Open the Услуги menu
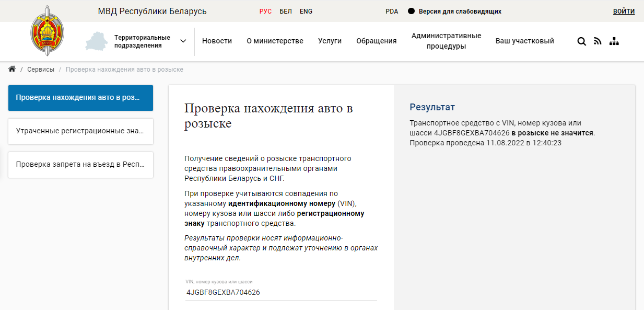644x310 pixels. coord(330,41)
